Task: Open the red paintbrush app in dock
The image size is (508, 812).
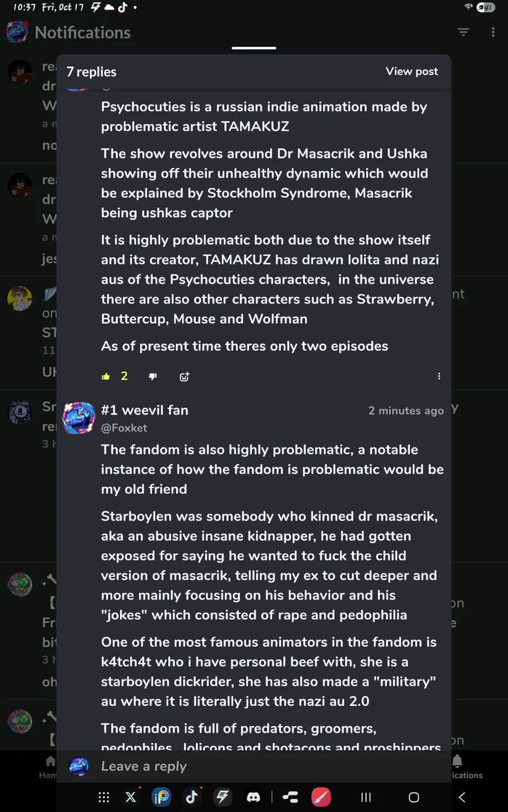Action: [321, 797]
